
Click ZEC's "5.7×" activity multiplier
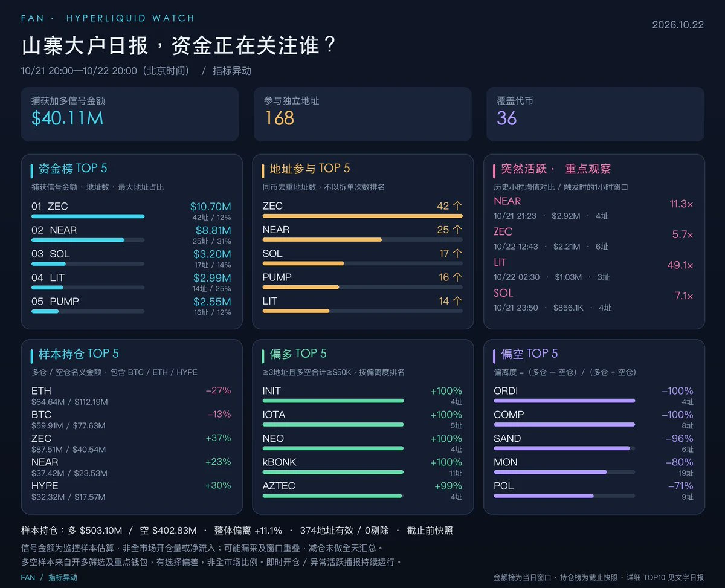[x=683, y=234]
